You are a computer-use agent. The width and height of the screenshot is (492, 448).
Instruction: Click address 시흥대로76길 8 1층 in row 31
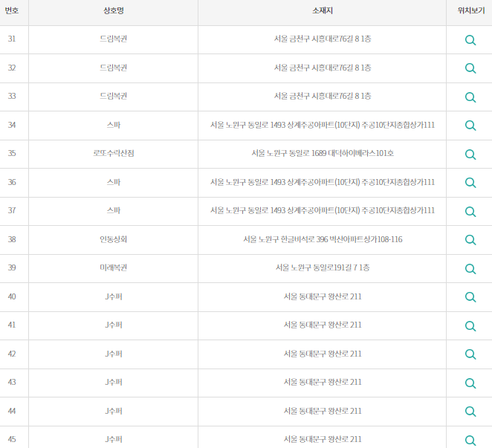click(341, 39)
